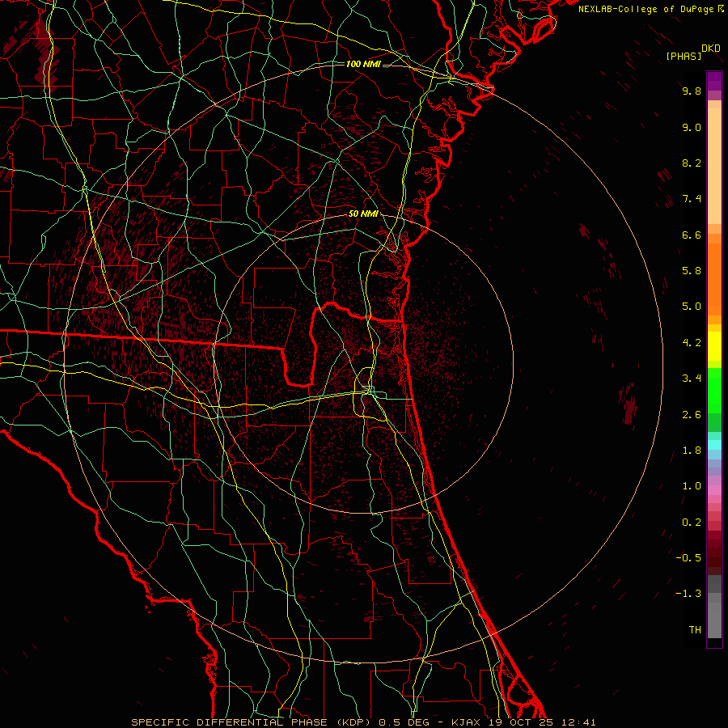The width and height of the screenshot is (728, 728).
Task: Click the 50 NMI range ring label
Action: coord(363,214)
